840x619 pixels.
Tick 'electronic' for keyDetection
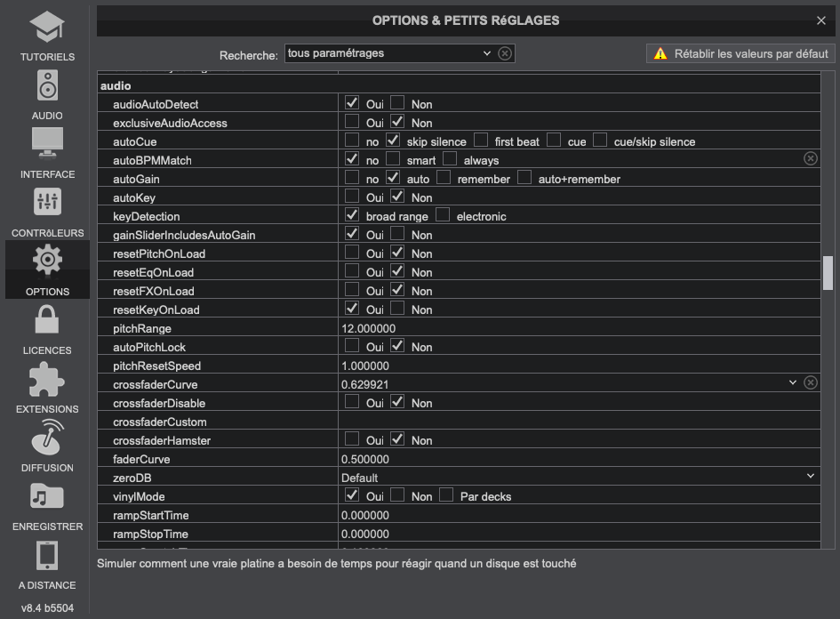443,215
